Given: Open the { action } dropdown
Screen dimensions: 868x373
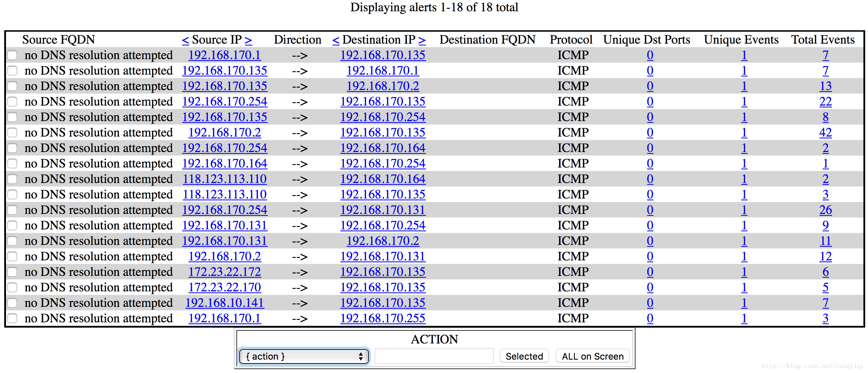Looking at the screenshot, I should [x=304, y=356].
